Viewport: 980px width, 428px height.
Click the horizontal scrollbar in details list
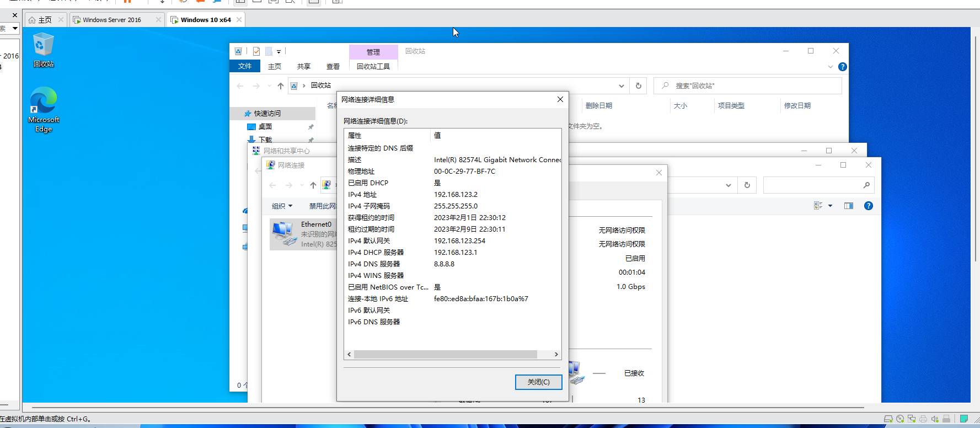(x=445, y=354)
